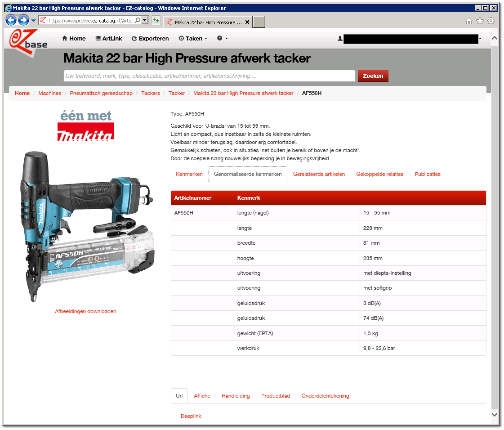Close the Makita 22 bar browser tab
504x430 pixels.
pos(247,22)
